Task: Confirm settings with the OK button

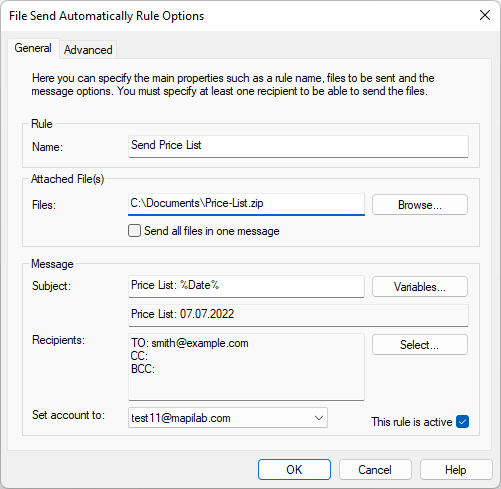Action: point(294,470)
